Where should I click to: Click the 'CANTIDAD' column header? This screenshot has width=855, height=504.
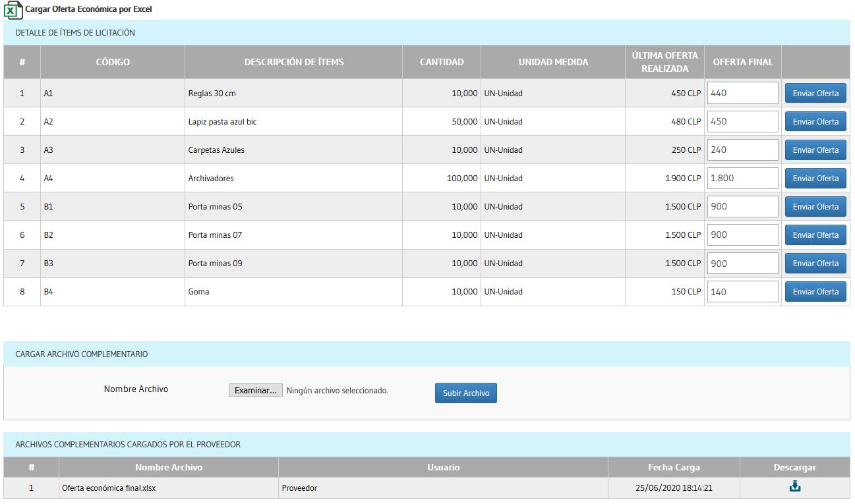pos(442,62)
